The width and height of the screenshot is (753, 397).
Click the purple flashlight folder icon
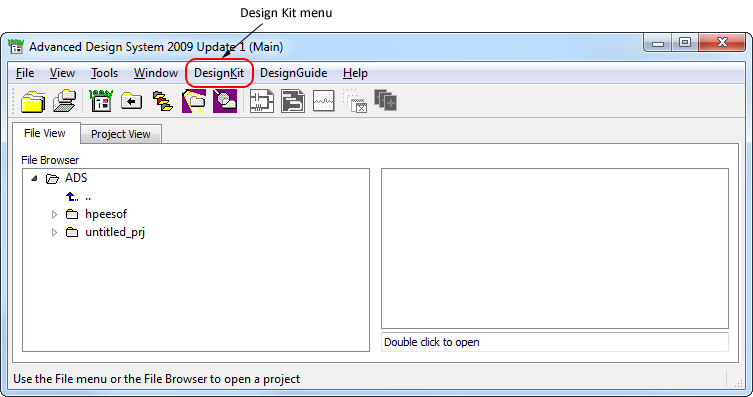tap(194, 101)
